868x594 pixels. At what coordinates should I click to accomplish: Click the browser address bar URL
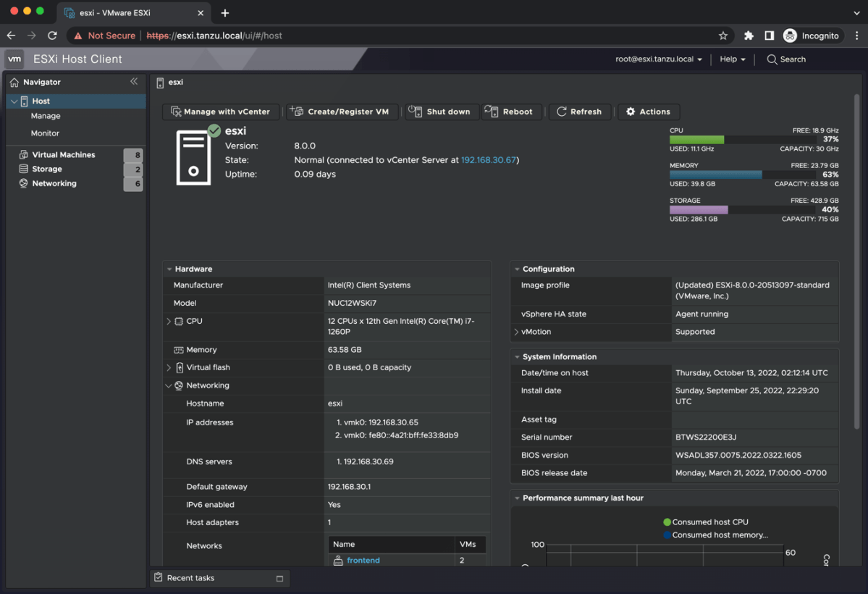214,35
